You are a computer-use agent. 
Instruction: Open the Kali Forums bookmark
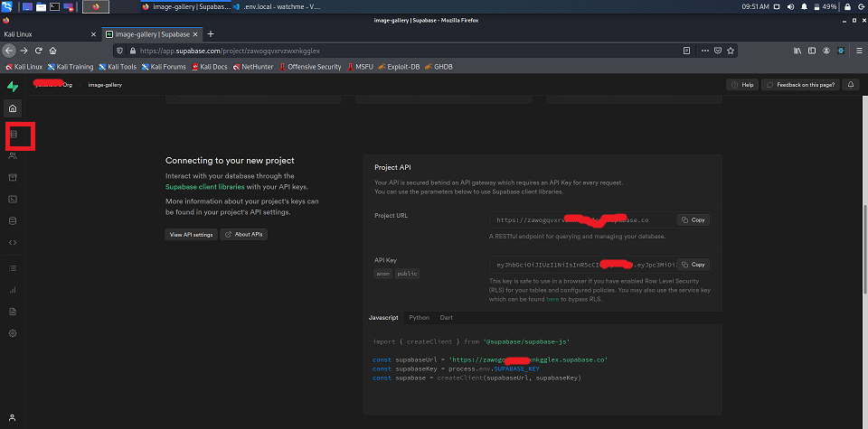[164, 67]
